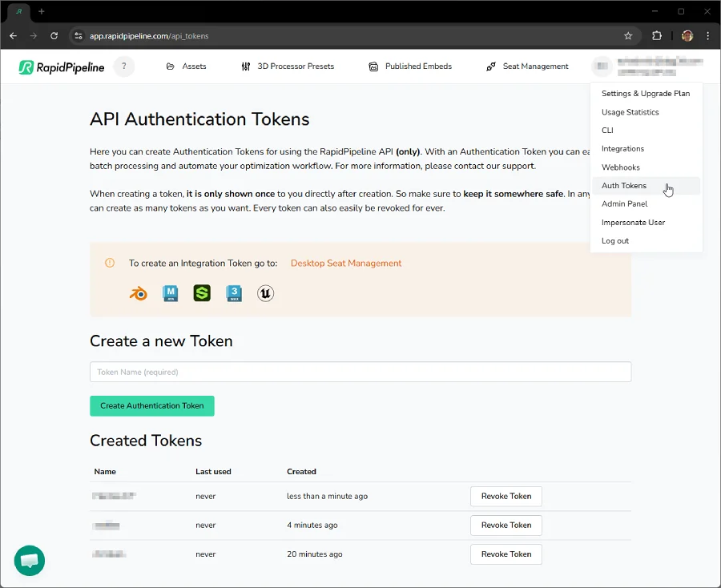Click the Substance integration icon
721x588 pixels.
click(x=201, y=293)
